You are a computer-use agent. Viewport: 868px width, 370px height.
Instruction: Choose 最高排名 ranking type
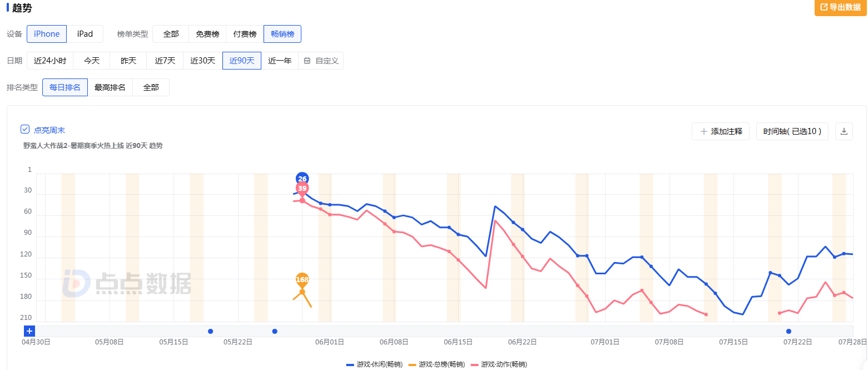tap(110, 87)
